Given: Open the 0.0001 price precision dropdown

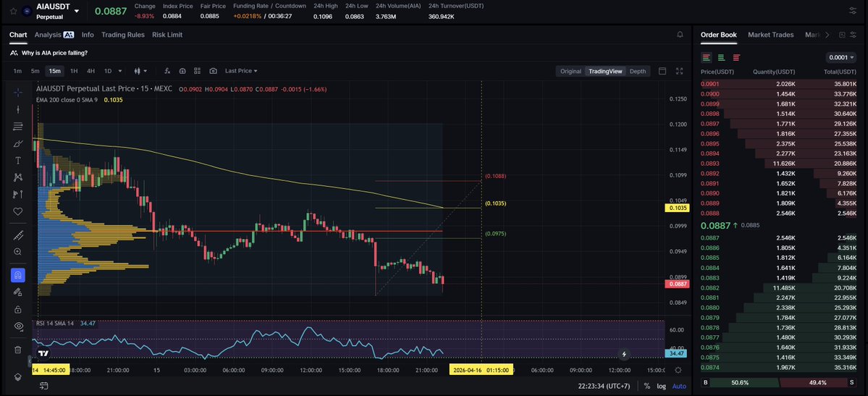Looking at the screenshot, I should pos(841,58).
